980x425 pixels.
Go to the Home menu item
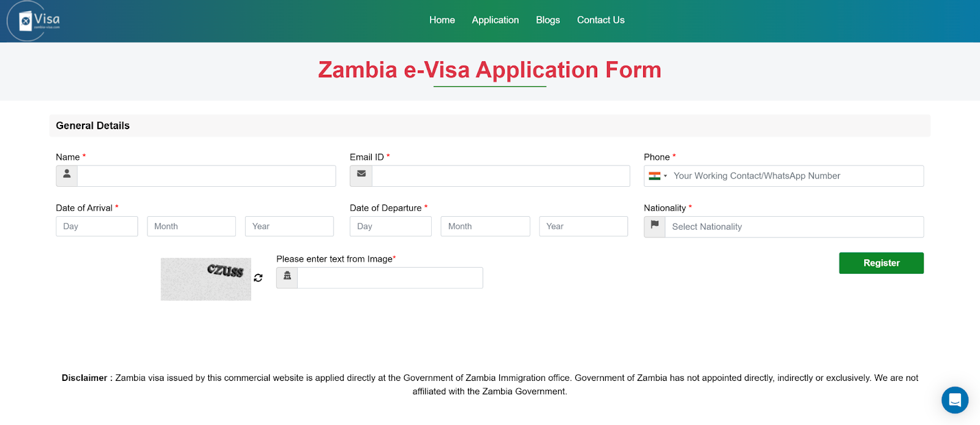pyautogui.click(x=442, y=20)
